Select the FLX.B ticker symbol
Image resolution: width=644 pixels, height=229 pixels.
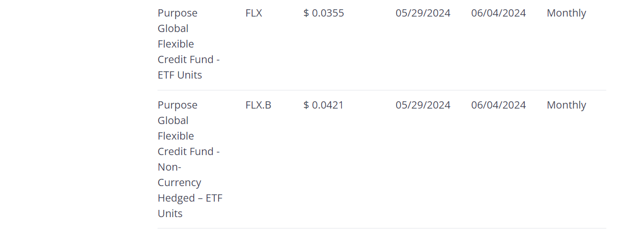(x=258, y=105)
